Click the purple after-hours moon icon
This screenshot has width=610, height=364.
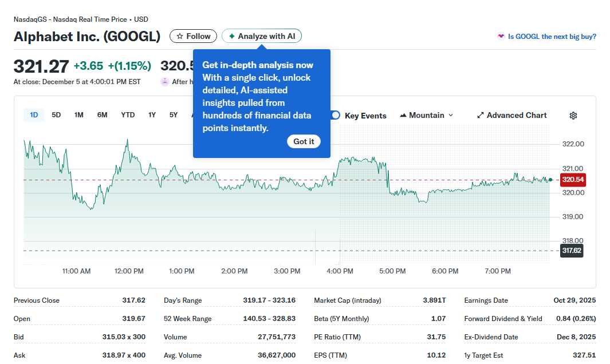(x=165, y=82)
